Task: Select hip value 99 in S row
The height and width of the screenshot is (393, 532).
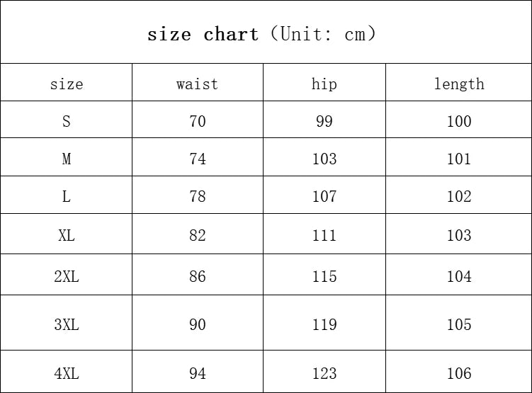Action: [x=324, y=122]
